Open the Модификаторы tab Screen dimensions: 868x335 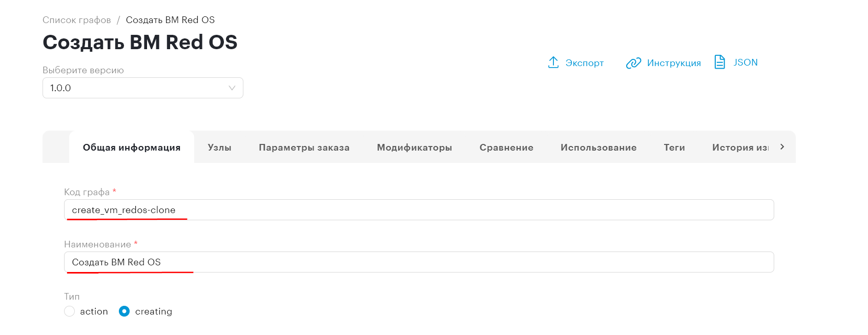[x=415, y=147]
